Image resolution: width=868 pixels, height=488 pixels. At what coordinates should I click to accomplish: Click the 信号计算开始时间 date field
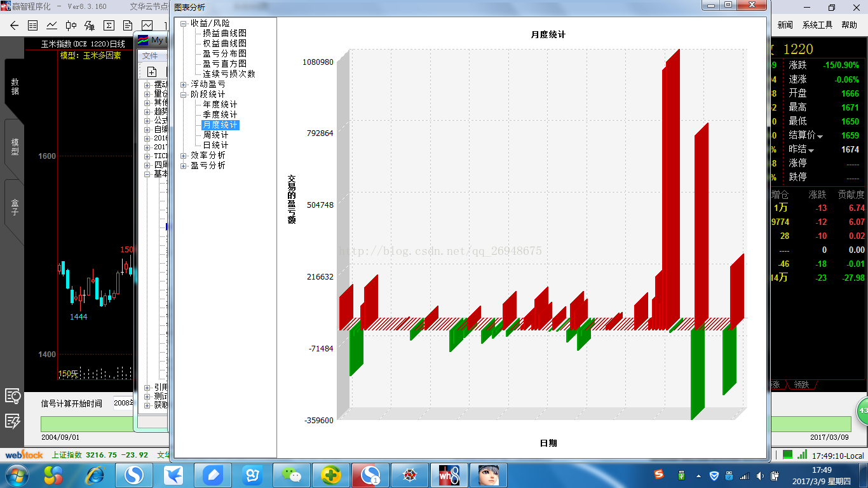click(x=123, y=403)
